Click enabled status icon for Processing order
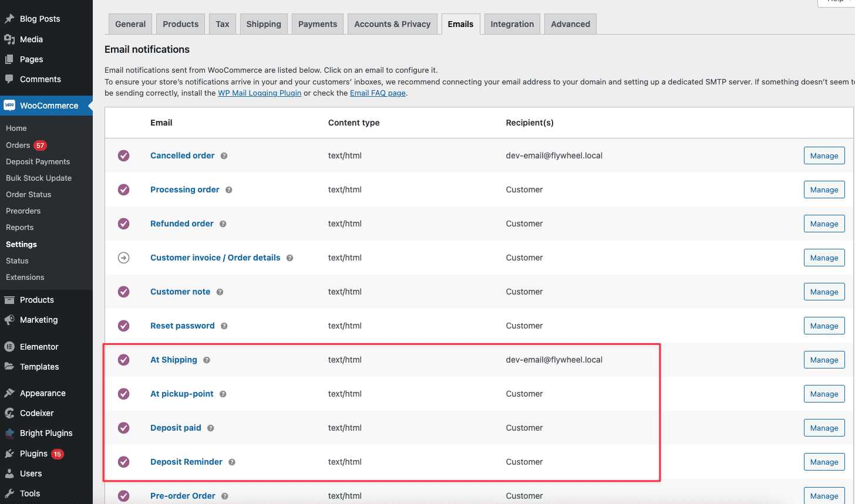855x504 pixels. click(123, 190)
